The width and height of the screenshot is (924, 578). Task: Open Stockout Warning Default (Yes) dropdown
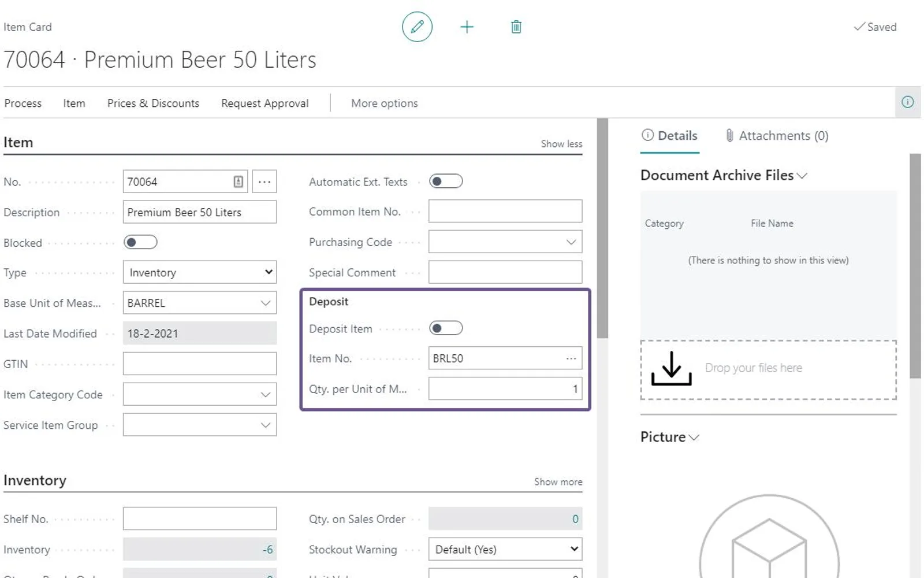[505, 549]
